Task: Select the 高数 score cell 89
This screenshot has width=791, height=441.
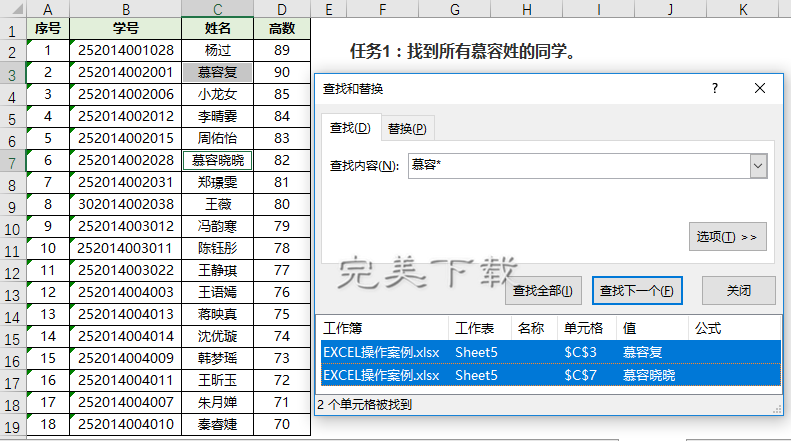Action: click(282, 50)
